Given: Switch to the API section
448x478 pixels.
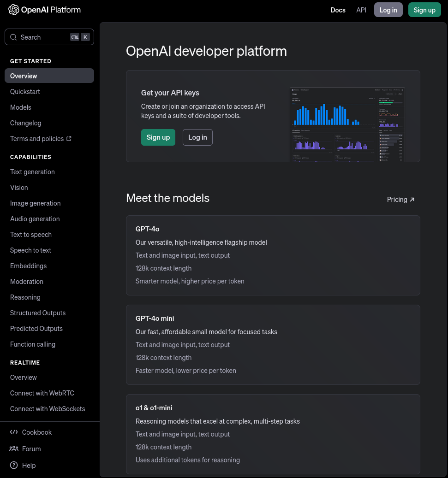Looking at the screenshot, I should 361,10.
